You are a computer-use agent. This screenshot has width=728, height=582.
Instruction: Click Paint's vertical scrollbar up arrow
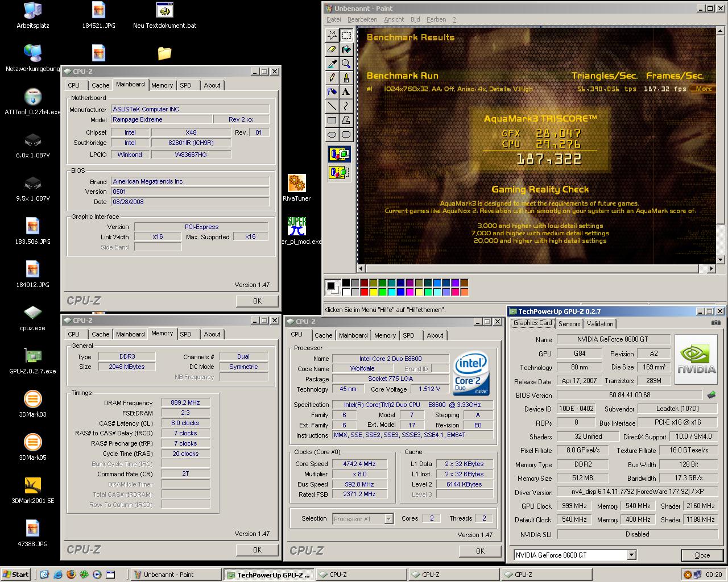click(722, 31)
